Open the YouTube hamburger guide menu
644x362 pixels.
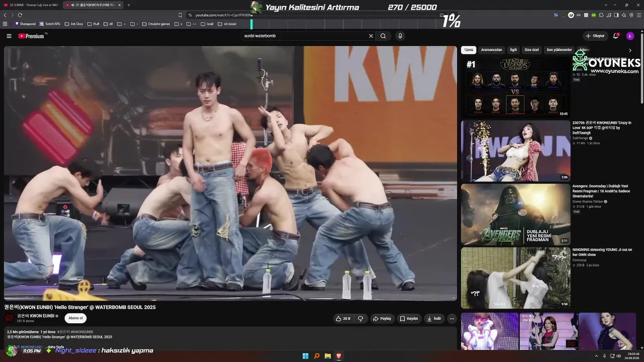(x=9, y=36)
